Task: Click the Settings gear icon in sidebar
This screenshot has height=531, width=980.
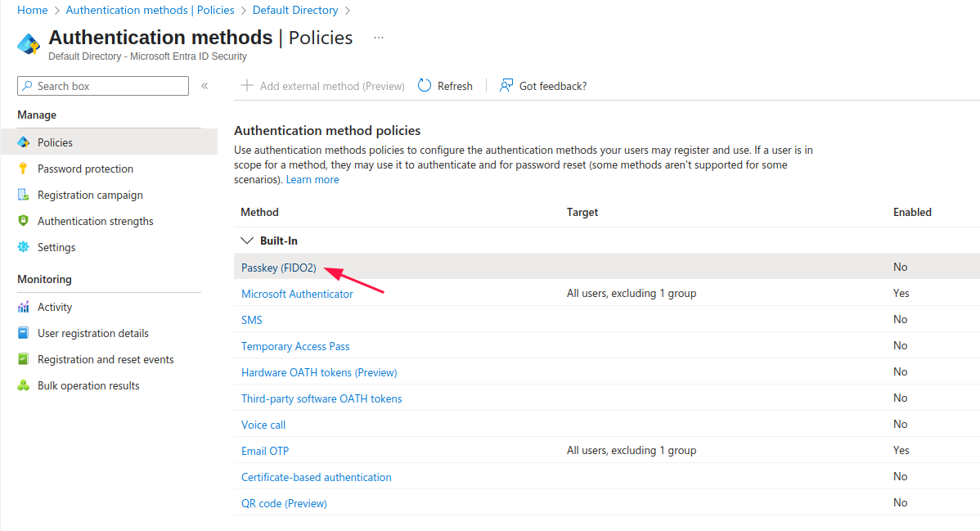Action: [x=23, y=247]
